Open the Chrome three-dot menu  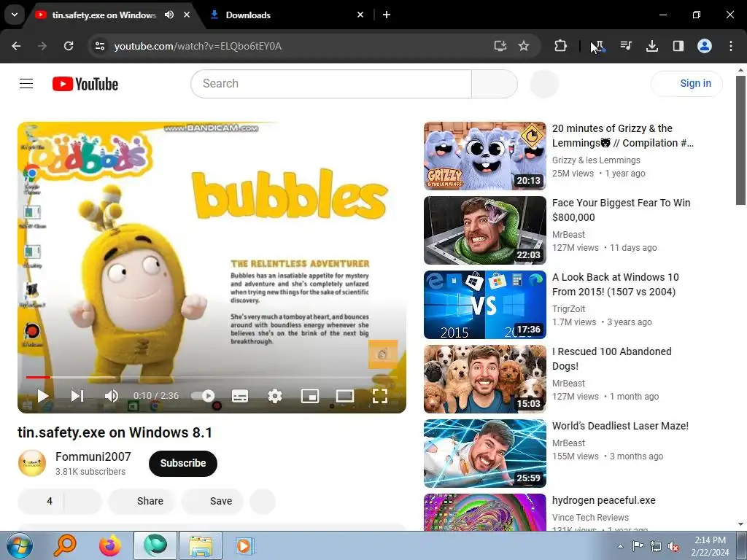(x=731, y=46)
